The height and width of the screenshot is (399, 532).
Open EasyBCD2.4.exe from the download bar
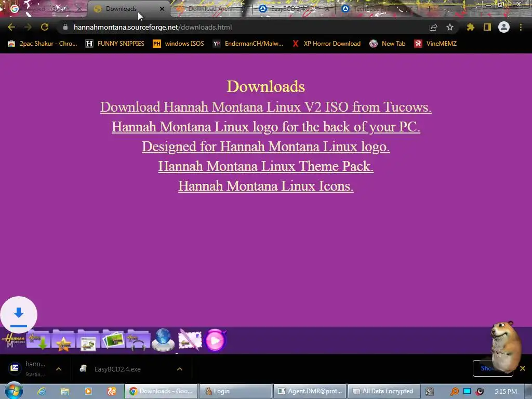(117, 369)
